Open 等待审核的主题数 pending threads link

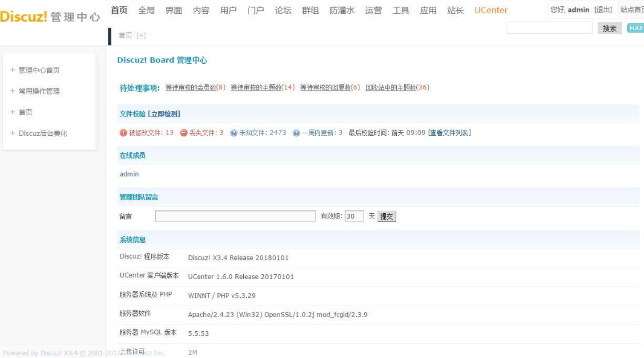click(x=256, y=87)
